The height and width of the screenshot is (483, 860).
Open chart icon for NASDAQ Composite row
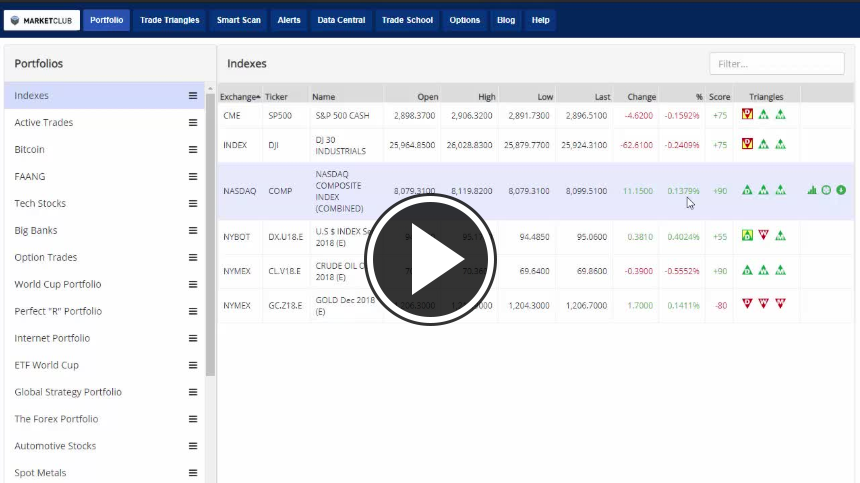click(x=812, y=190)
